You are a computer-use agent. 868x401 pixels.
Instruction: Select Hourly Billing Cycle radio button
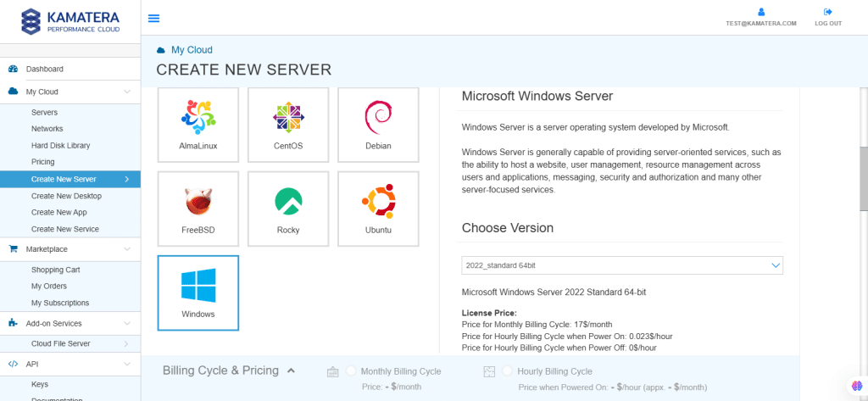click(x=509, y=371)
